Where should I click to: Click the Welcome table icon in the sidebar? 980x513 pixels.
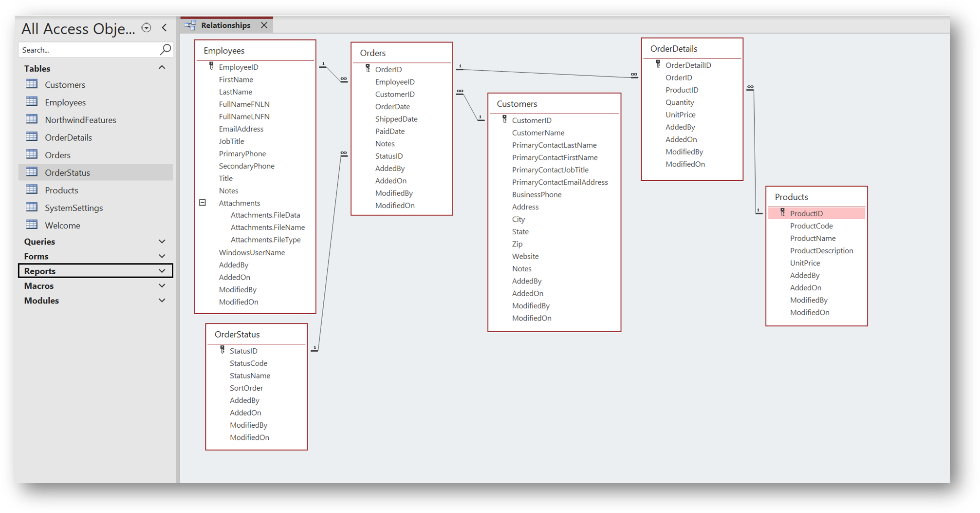(32, 225)
